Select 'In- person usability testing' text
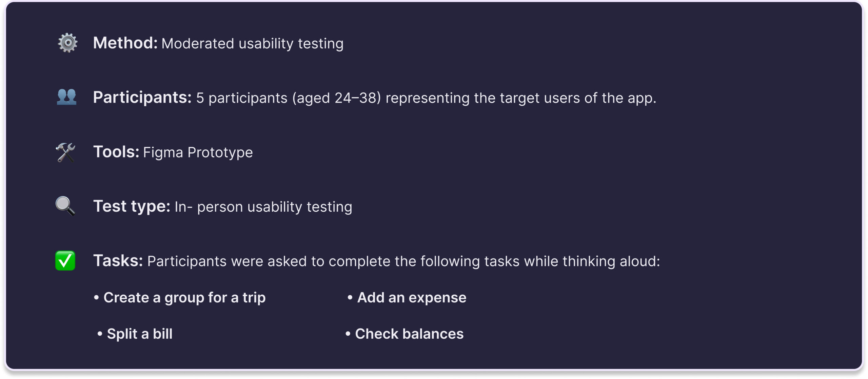Screen dimensions: 868x379 tap(263, 207)
